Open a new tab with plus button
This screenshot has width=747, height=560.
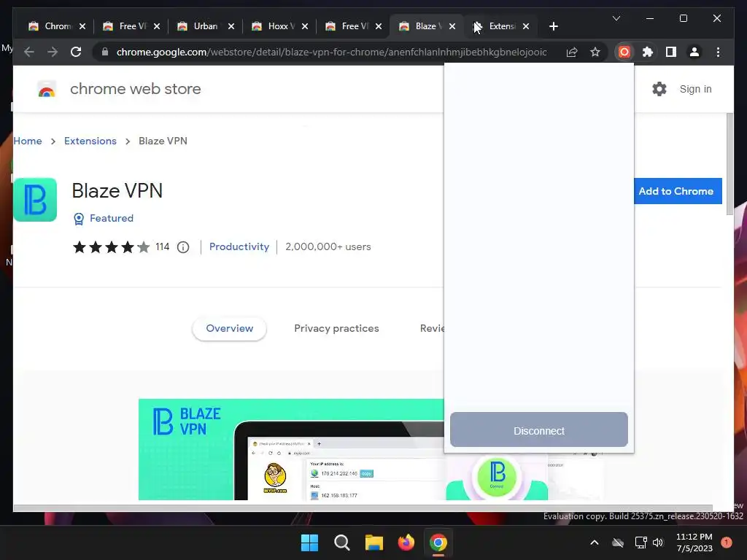(x=553, y=26)
